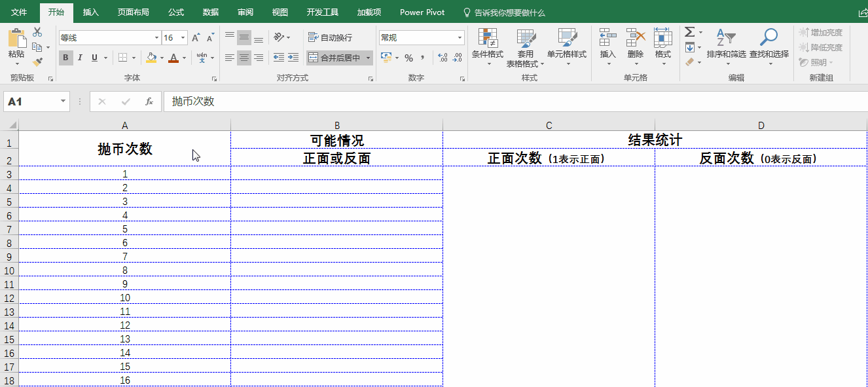Viewport: 868px width, 387px height.
Task: Click the Increase Decimal icon
Action: click(x=443, y=58)
